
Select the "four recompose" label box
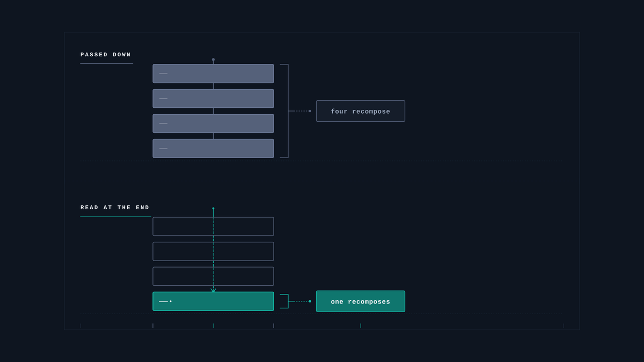(361, 111)
